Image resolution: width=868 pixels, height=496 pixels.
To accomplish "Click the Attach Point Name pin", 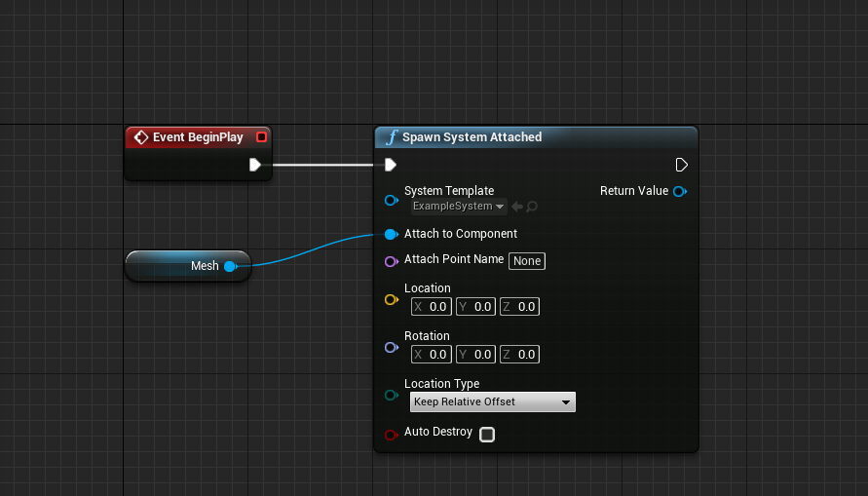I will coord(392,261).
